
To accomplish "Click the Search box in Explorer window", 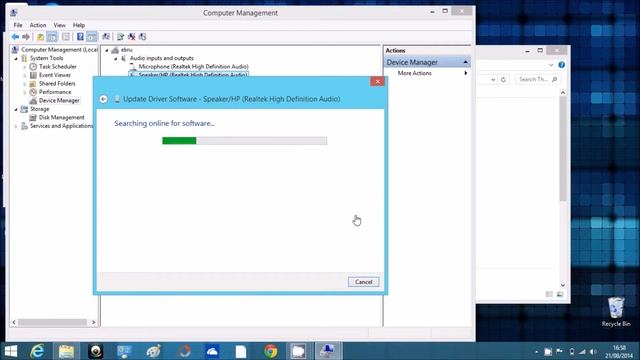I will (538, 79).
